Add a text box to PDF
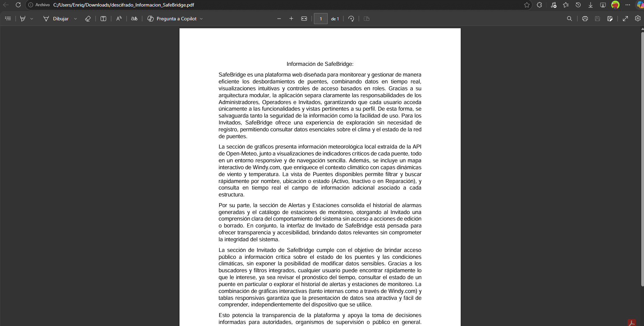The image size is (644, 326). tap(103, 19)
